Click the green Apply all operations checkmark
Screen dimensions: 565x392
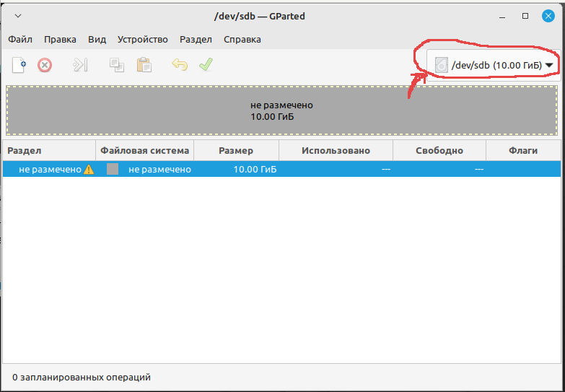[206, 64]
